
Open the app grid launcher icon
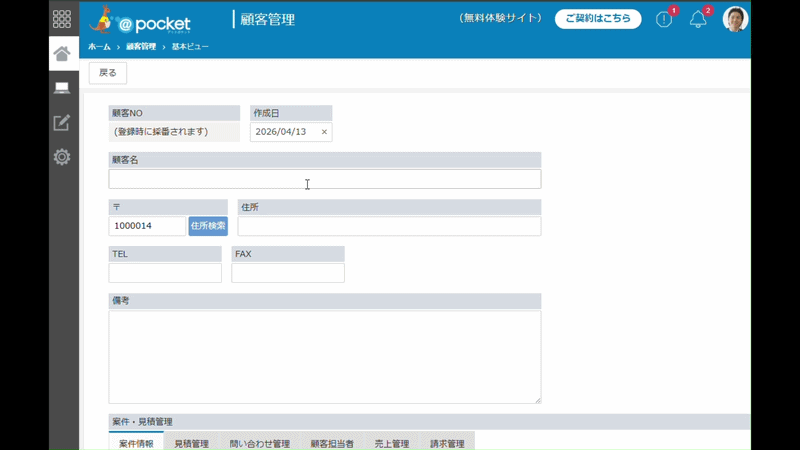coord(62,19)
